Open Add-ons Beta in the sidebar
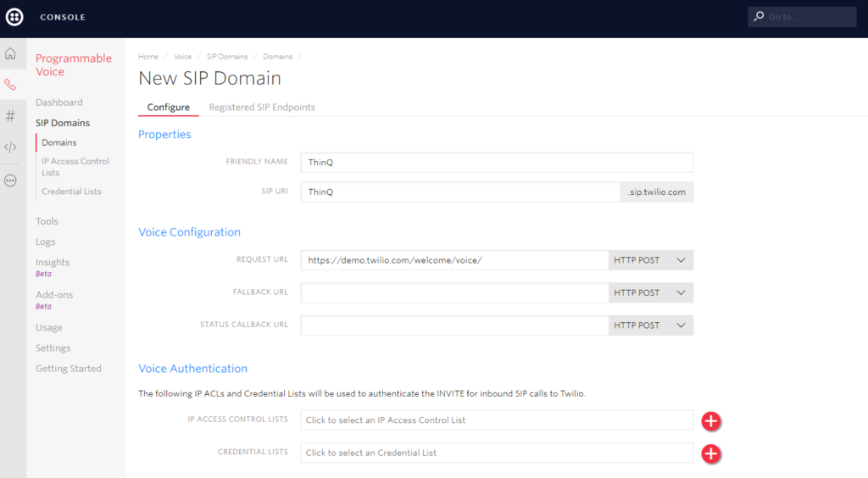Screen dimensions: 868x478 pyautogui.click(x=54, y=299)
